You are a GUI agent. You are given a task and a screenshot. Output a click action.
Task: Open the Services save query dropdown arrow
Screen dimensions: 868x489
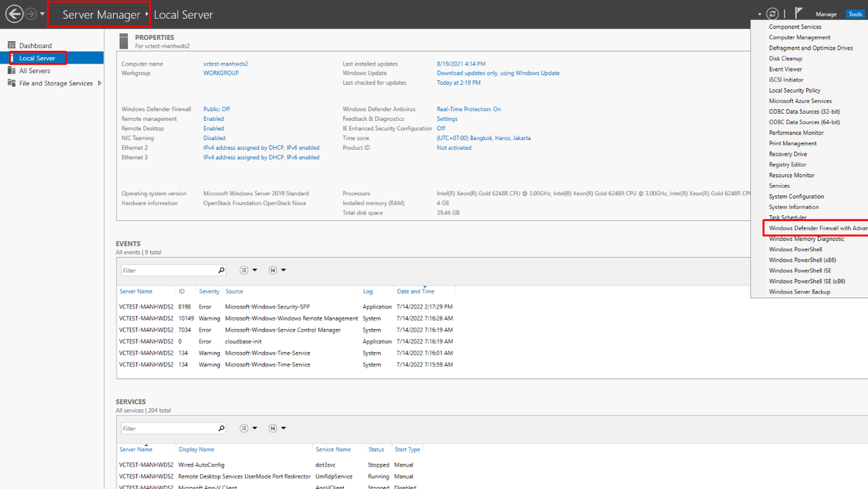283,429
